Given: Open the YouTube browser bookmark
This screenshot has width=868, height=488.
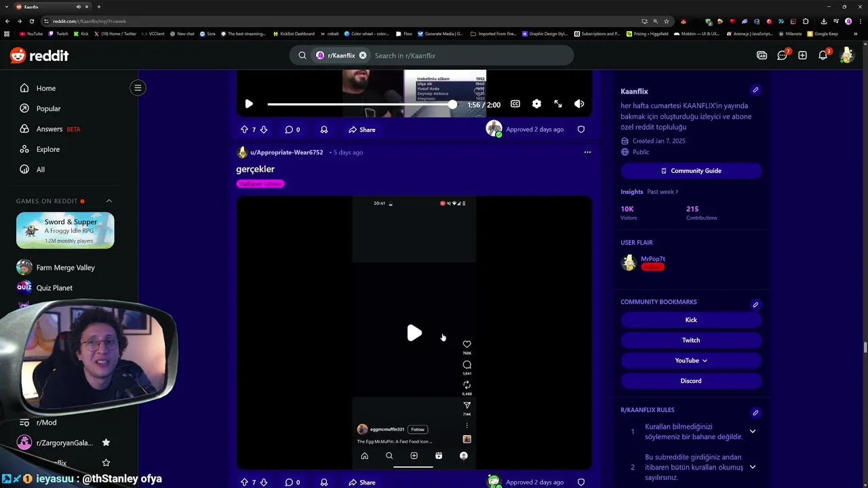Looking at the screenshot, I should tap(31, 33).
